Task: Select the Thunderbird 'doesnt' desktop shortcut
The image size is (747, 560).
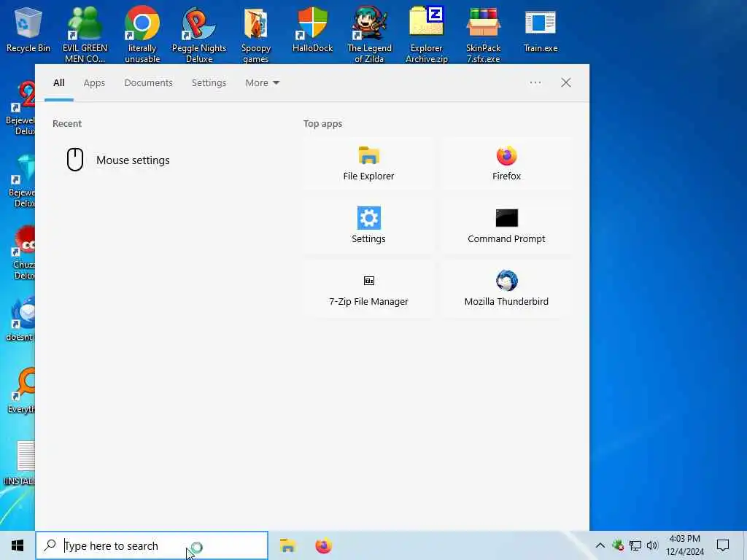Action: coord(20,319)
